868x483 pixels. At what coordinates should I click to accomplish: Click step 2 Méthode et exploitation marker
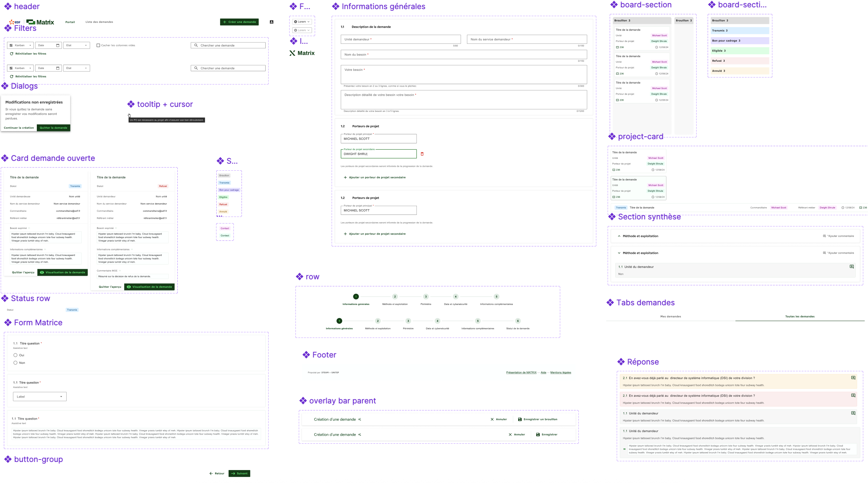pos(395,297)
